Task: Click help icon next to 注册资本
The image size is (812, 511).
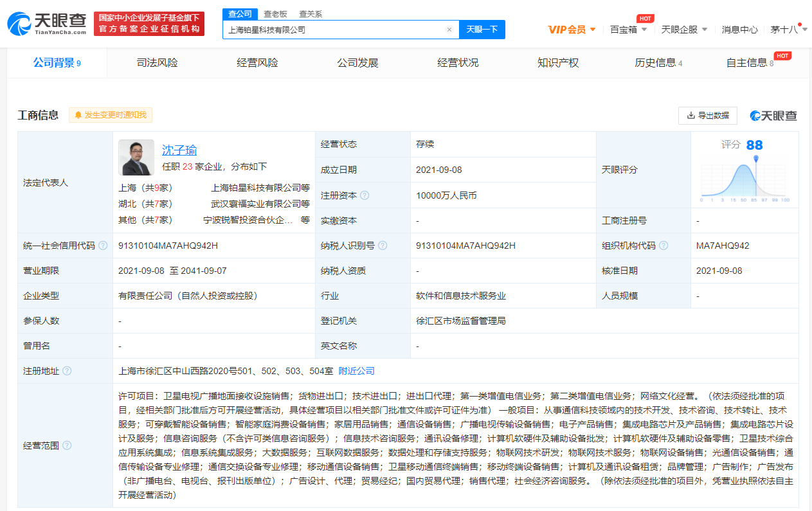Action: (x=365, y=195)
